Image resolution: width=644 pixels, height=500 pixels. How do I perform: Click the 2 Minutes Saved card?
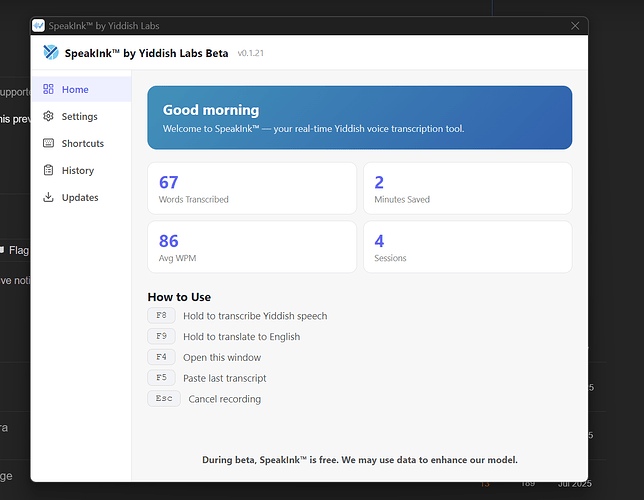point(468,188)
